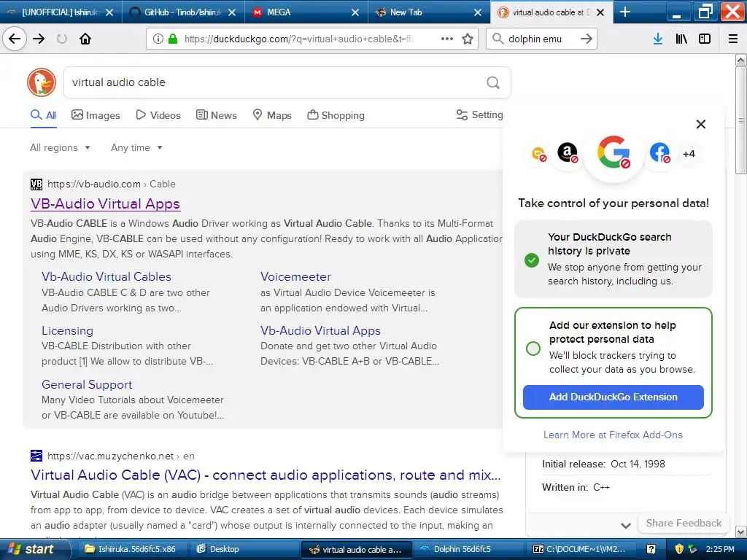The width and height of the screenshot is (747, 560).
Task: Open the Settings dropdown in search bar
Action: (479, 114)
